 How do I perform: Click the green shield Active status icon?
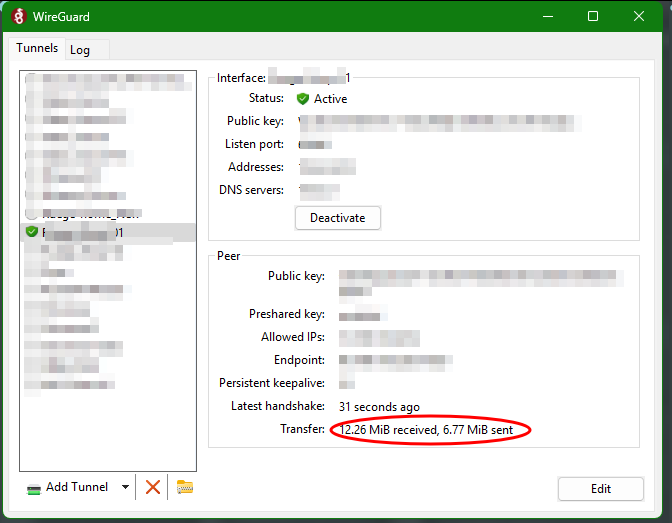coord(303,99)
